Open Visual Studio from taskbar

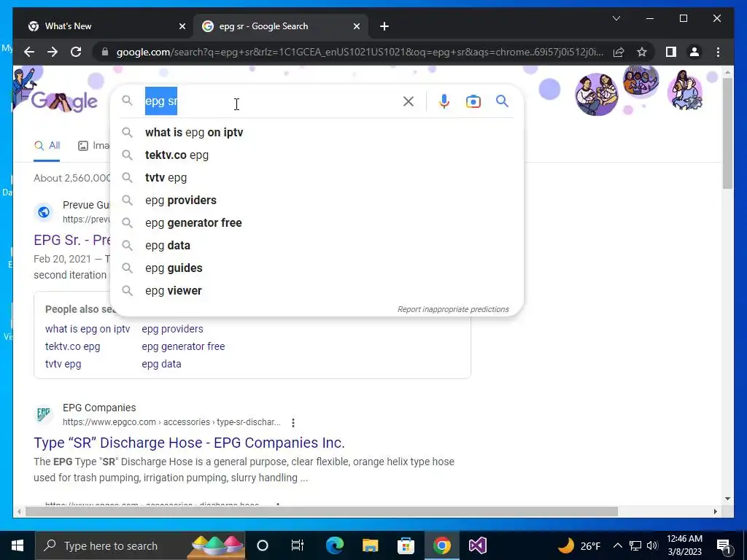477,545
